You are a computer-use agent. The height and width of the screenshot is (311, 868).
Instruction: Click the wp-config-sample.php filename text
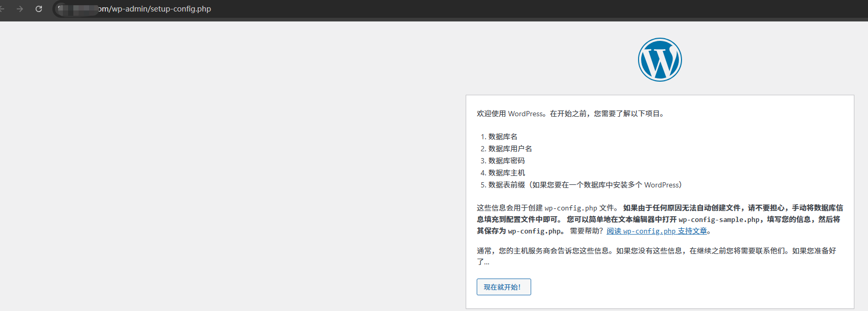(719, 219)
